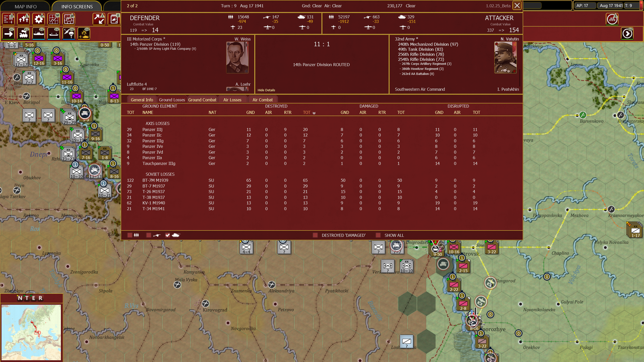Select the F1 move mode arrow icon
644x362 pixels.
pyautogui.click(x=8, y=33)
